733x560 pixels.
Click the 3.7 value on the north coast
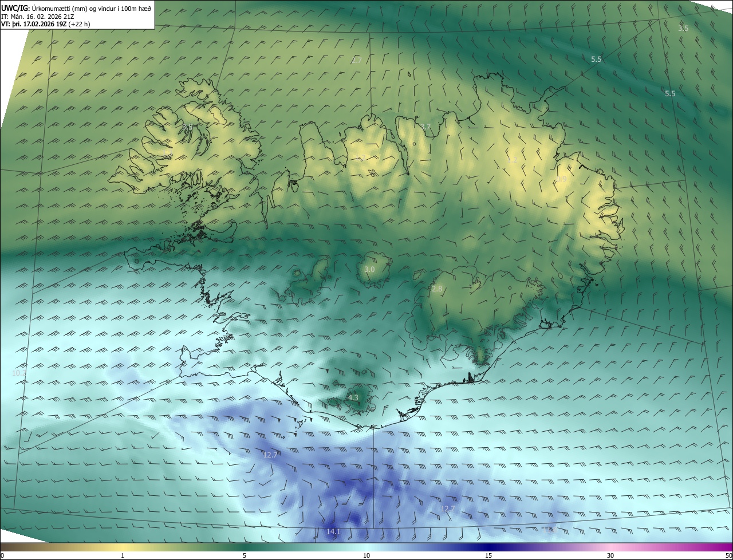[425, 127]
